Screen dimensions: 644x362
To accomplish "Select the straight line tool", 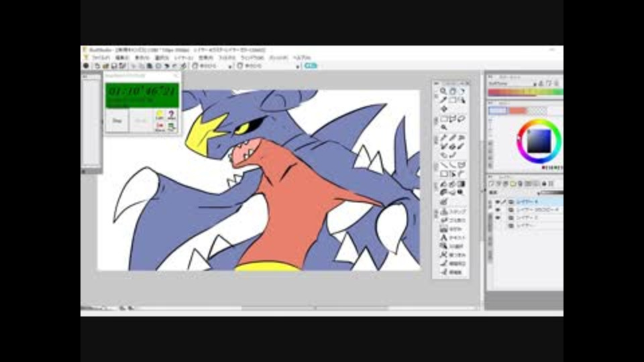I will pos(443,165).
